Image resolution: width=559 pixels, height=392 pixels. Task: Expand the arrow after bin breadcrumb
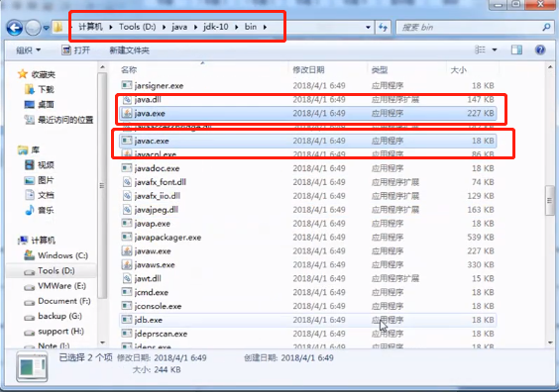point(265,27)
